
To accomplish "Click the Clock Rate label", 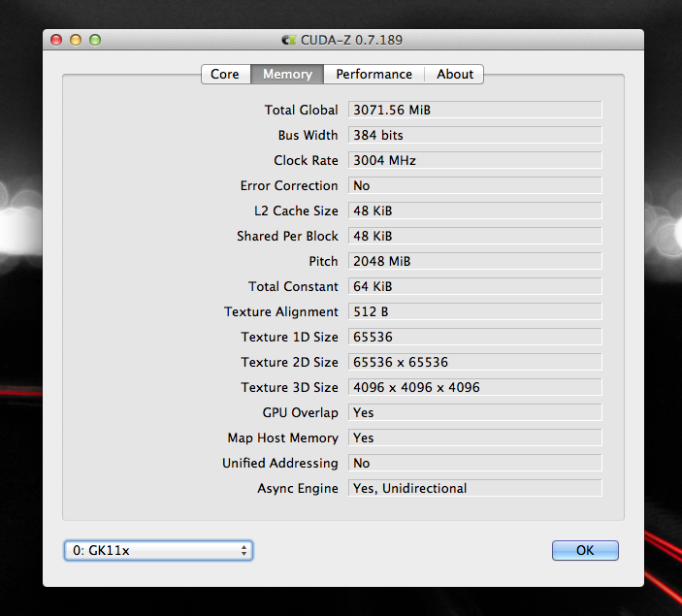I will click(x=306, y=160).
